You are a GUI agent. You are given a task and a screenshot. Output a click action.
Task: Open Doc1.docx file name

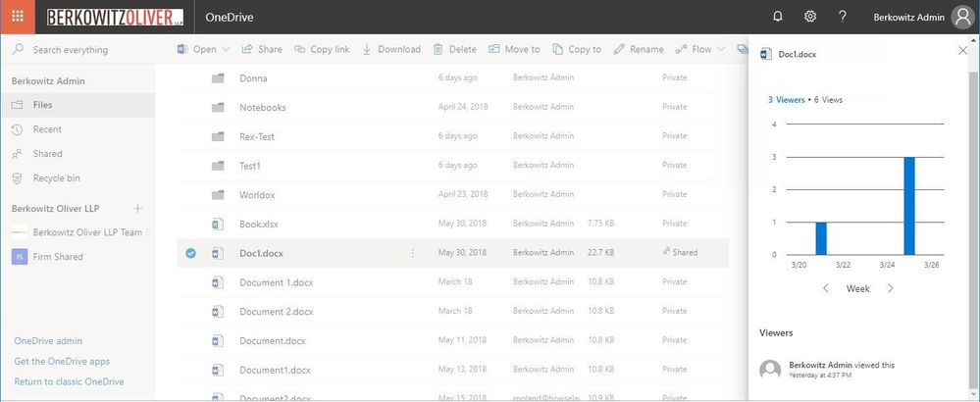[261, 253]
